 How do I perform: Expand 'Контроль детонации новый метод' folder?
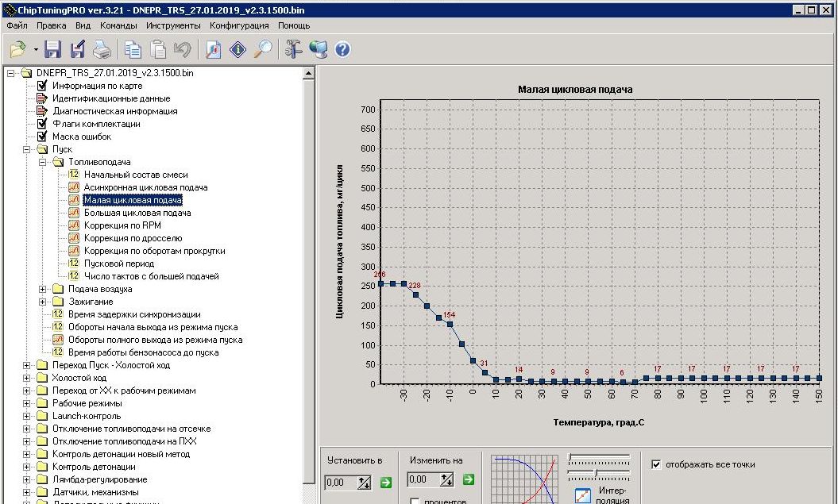click(27, 454)
